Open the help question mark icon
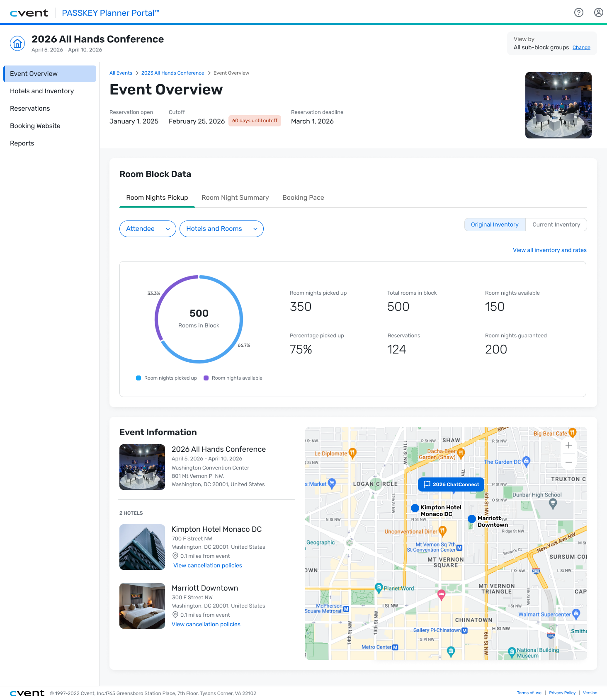Viewport: 607px width, 700px height. tap(578, 12)
